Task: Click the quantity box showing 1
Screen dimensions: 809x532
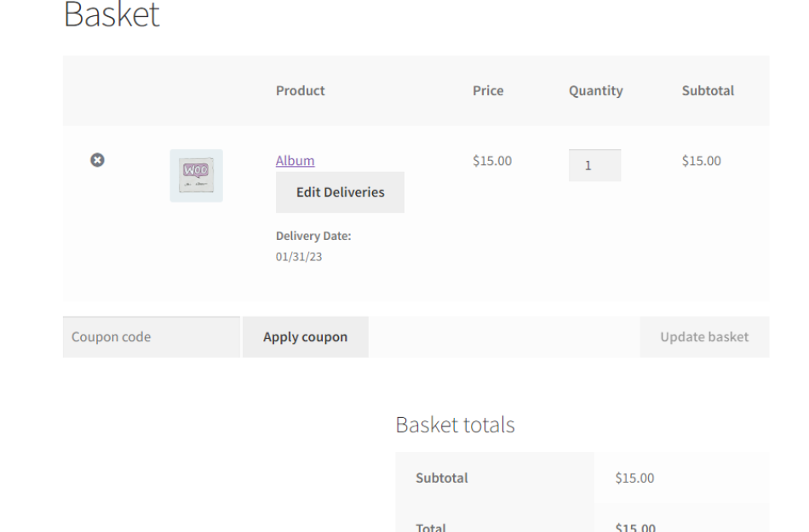Action: pos(594,164)
